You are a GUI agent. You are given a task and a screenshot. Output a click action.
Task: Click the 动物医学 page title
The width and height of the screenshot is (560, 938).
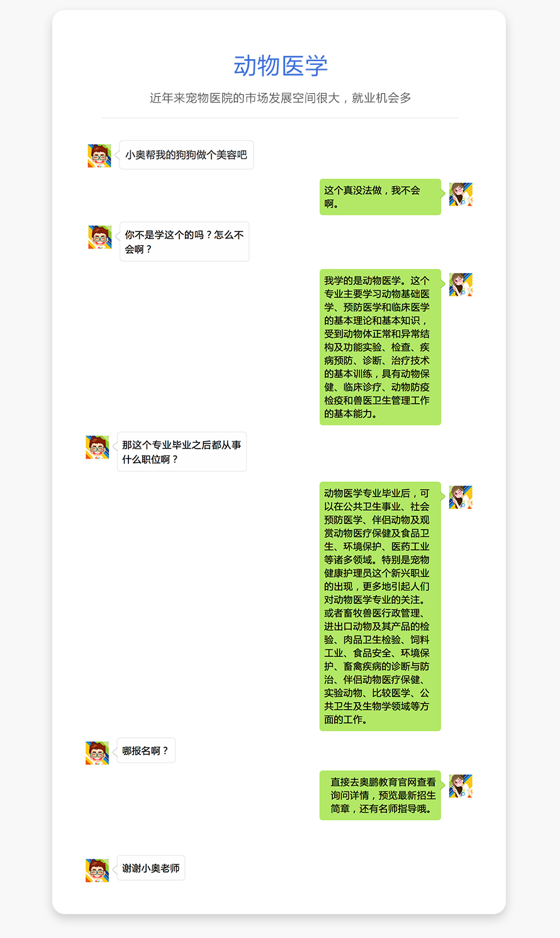pyautogui.click(x=281, y=65)
